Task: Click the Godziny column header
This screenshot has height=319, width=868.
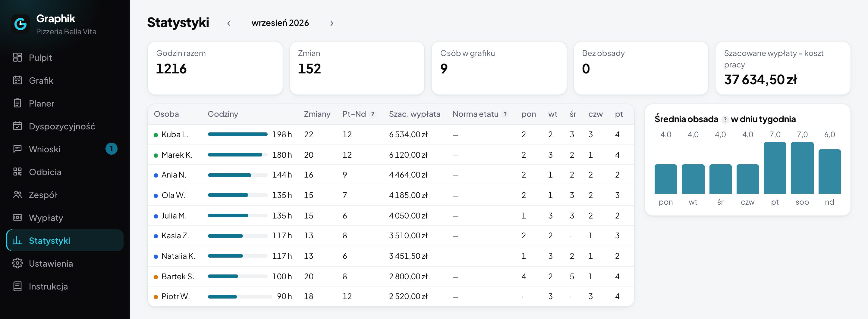Action: point(223,114)
